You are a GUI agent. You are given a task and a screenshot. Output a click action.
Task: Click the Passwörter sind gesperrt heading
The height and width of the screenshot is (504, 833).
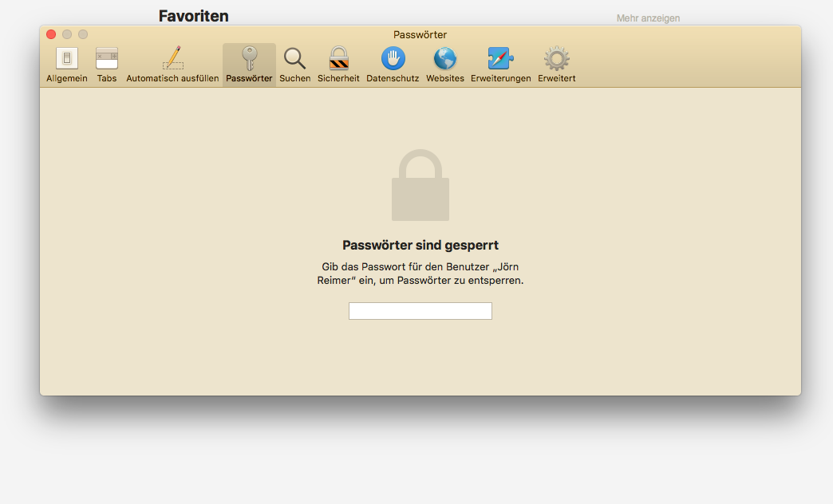click(x=420, y=246)
